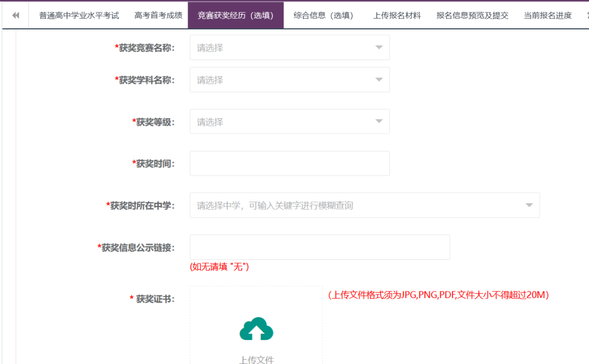The height and width of the screenshot is (364, 589).
Task: Click inside the 获奖时间 input field
Action: [289, 163]
